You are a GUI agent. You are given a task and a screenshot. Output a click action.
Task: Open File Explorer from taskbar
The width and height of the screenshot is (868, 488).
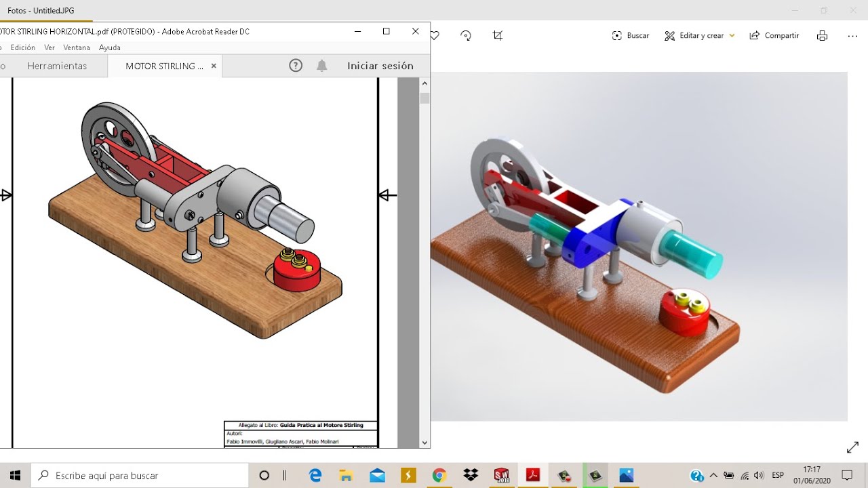point(346,475)
